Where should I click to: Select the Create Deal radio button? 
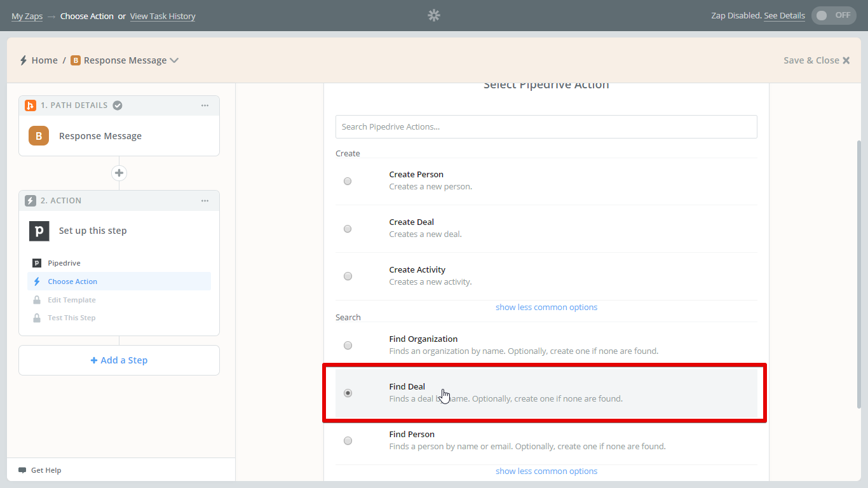tap(348, 229)
